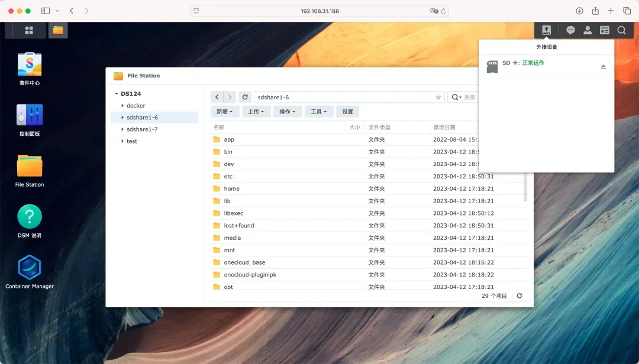
Task: Click SD card device icon
Action: (492, 67)
